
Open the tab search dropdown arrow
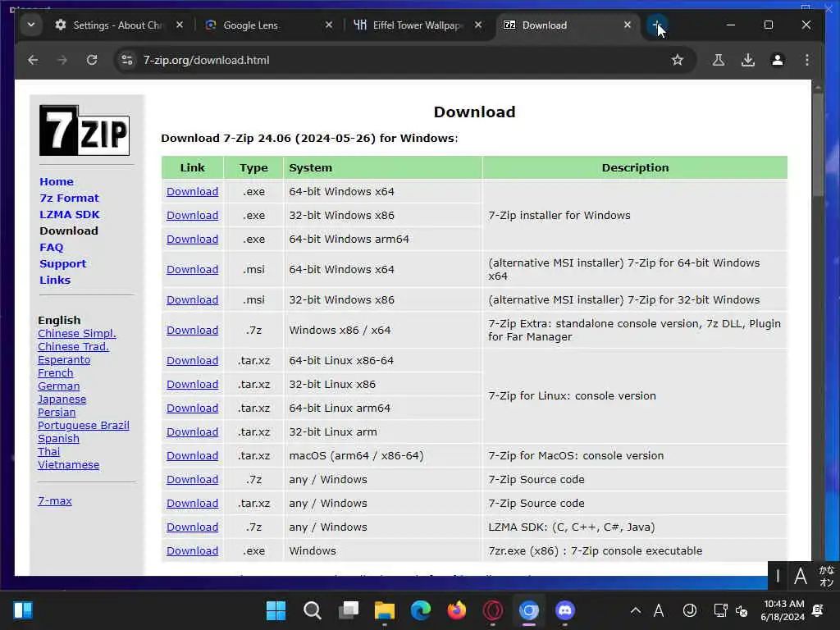pyautogui.click(x=31, y=25)
